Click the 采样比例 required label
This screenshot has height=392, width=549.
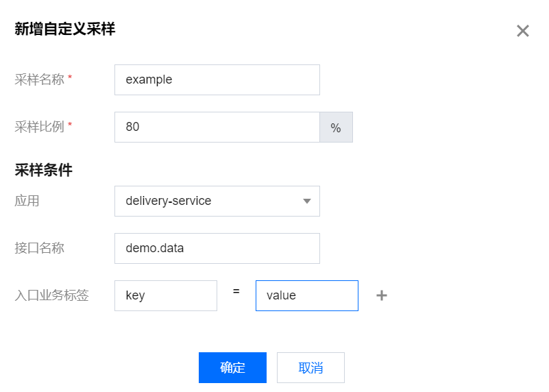tap(43, 127)
